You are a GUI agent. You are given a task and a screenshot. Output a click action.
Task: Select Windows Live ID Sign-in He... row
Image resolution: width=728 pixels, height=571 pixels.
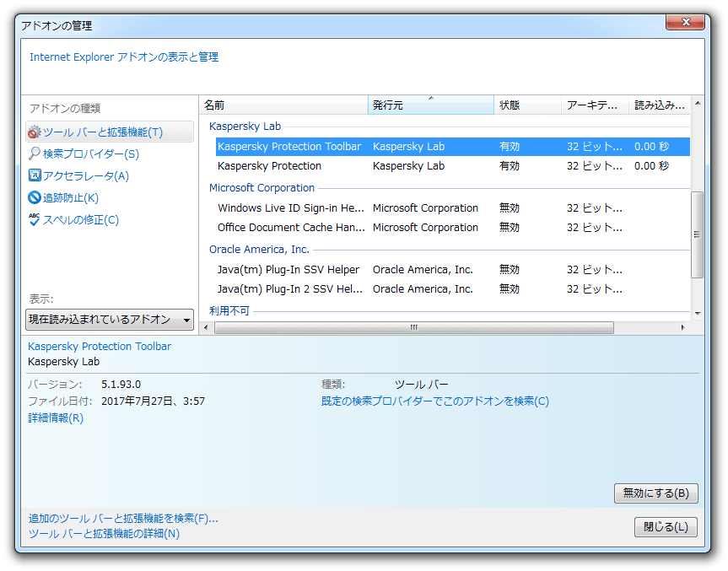(453, 208)
